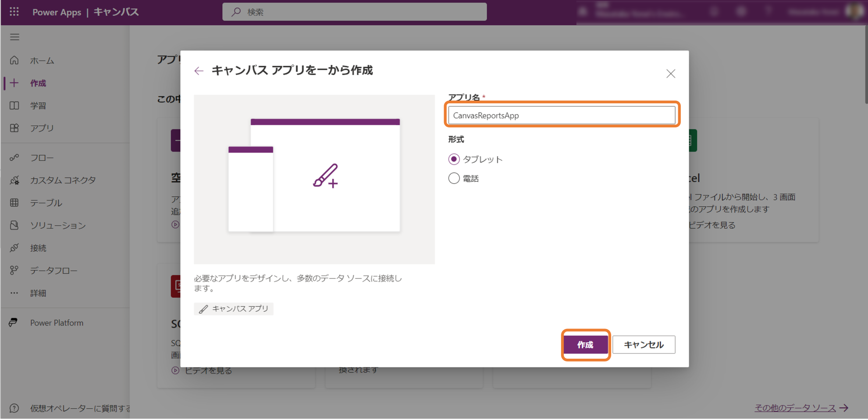The width and height of the screenshot is (868, 420).
Task: Open その他のデータ ソース link
Action: (x=801, y=408)
